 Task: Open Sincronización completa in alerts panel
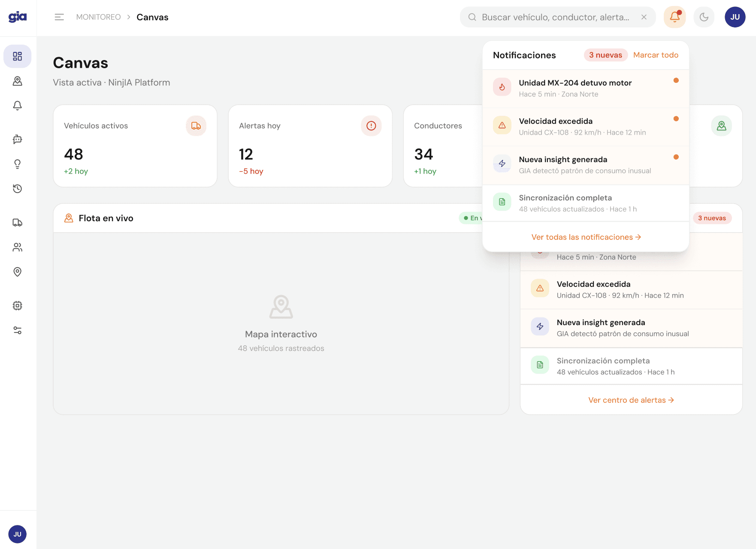pyautogui.click(x=631, y=366)
